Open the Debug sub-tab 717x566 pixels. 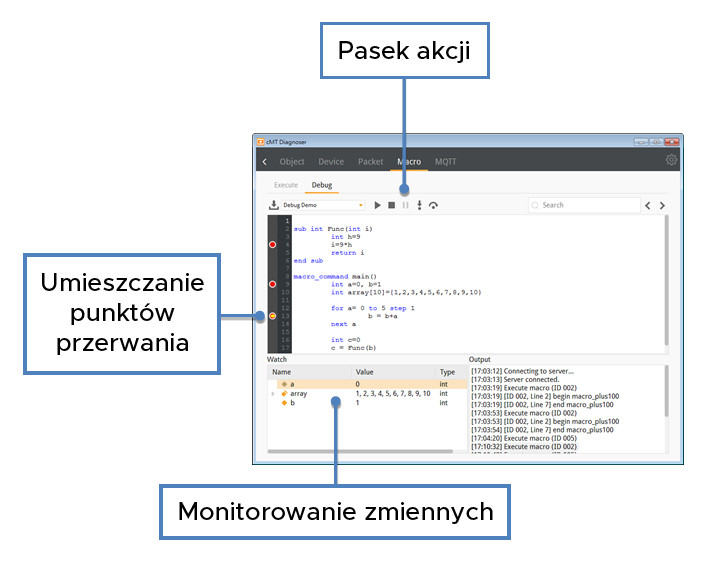(x=322, y=185)
